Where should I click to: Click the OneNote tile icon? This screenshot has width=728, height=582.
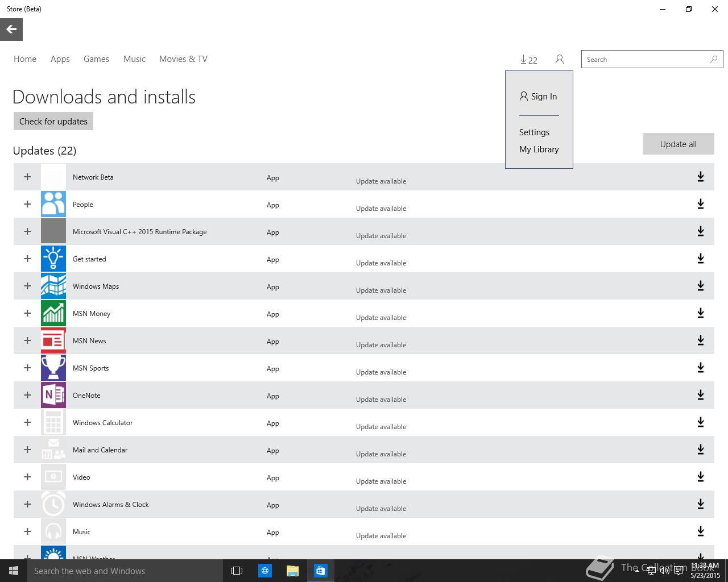coord(53,395)
